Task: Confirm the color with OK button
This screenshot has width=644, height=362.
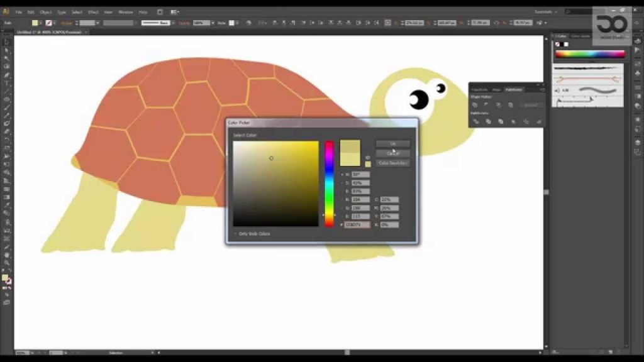Action: [393, 144]
